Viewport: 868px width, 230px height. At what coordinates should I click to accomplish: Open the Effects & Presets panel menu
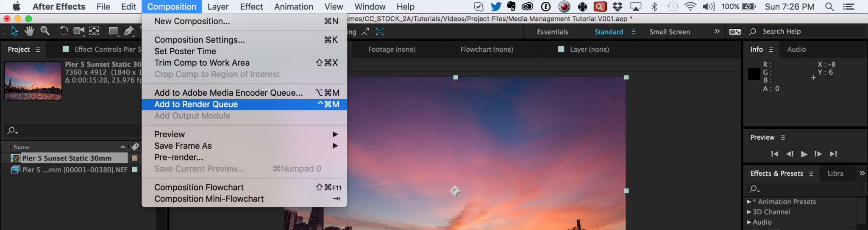[811, 174]
